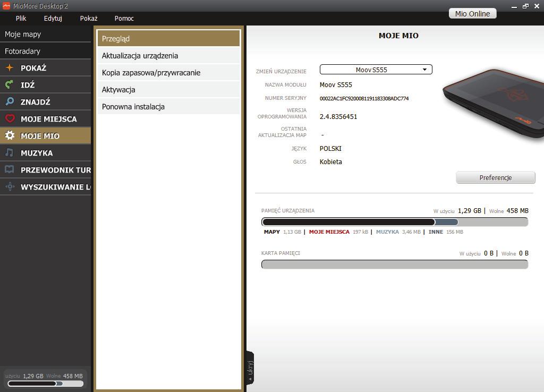The image size is (544, 392).
Task: Open the Plik menu
Action: [21, 19]
